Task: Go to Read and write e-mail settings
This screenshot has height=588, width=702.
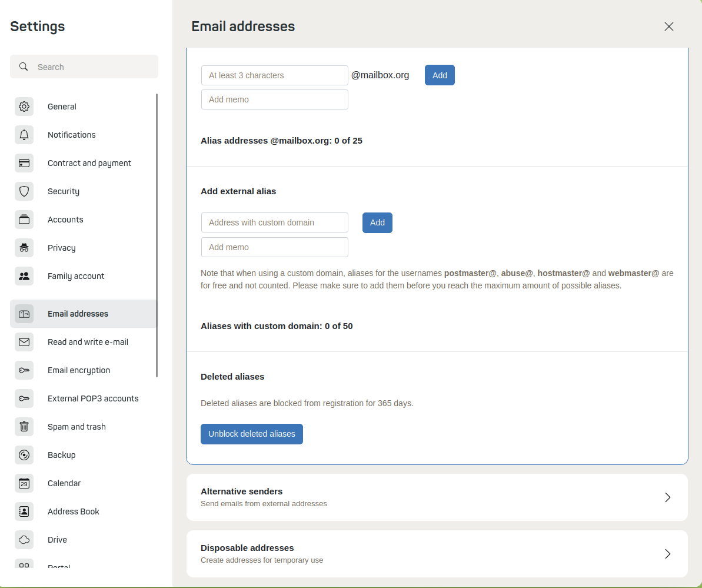Action: (88, 342)
